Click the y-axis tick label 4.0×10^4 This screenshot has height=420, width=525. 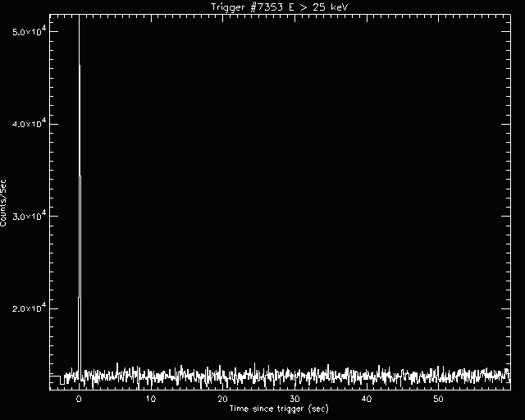(28, 124)
